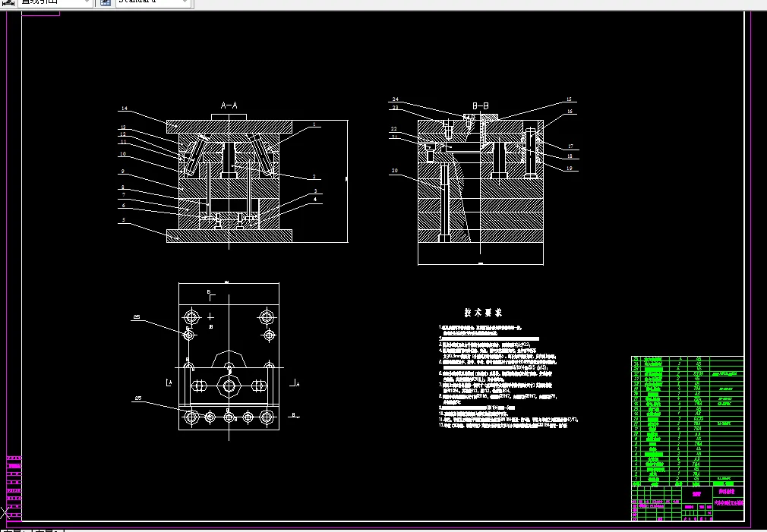Screen dimensions: 767x532
Task: Select part number 24 leader label
Action: coord(395,99)
